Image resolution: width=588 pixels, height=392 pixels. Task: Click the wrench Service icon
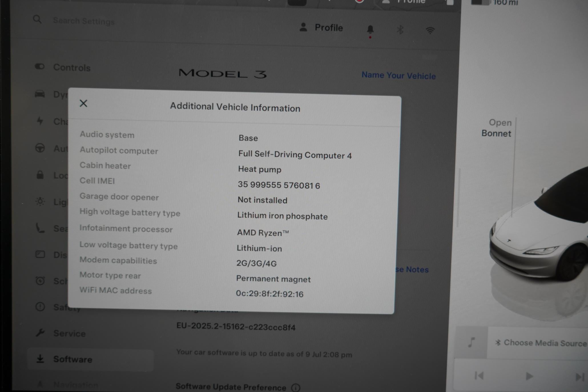40,333
